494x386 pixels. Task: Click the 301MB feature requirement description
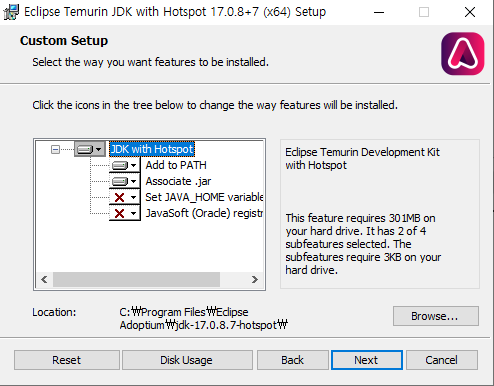coord(363,244)
